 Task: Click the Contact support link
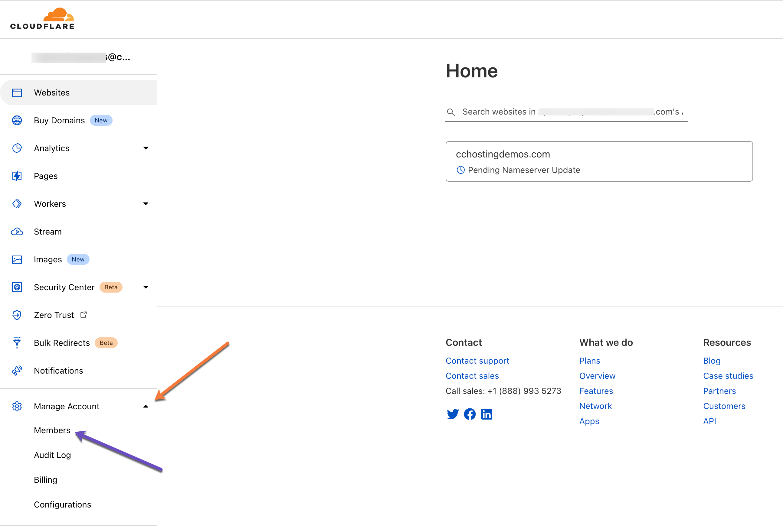pyautogui.click(x=477, y=361)
